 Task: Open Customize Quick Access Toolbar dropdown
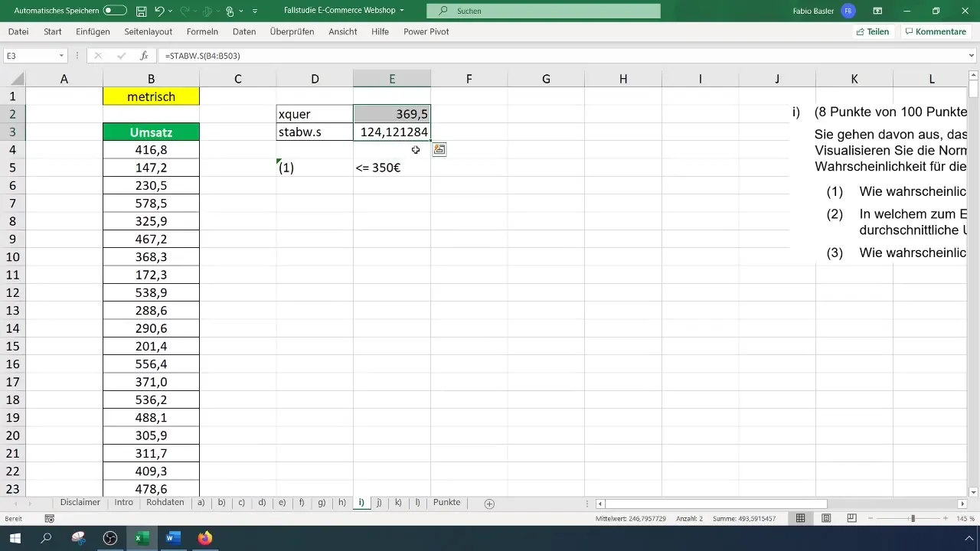click(x=255, y=11)
